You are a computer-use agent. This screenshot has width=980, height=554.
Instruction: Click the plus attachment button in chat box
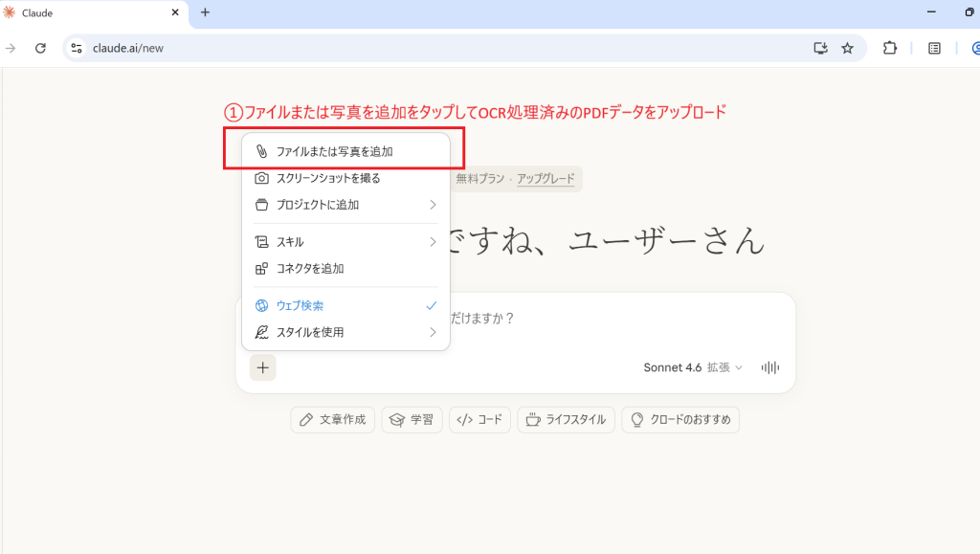click(263, 367)
